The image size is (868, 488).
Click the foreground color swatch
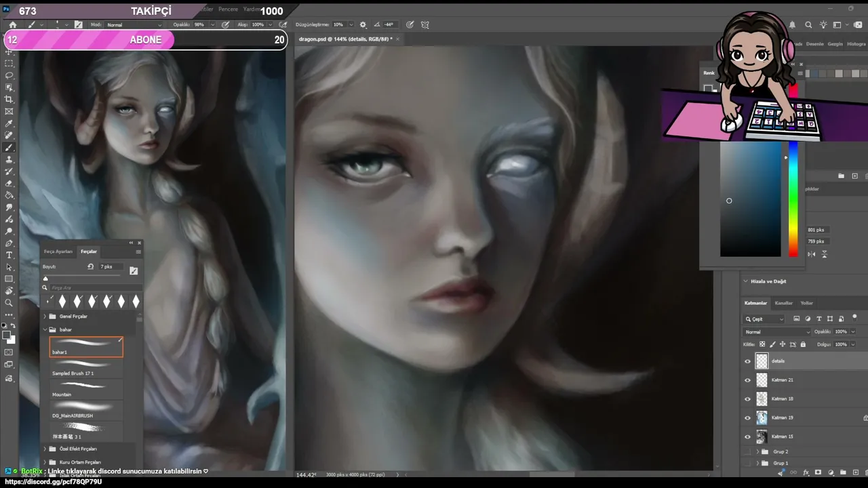click(x=6, y=335)
